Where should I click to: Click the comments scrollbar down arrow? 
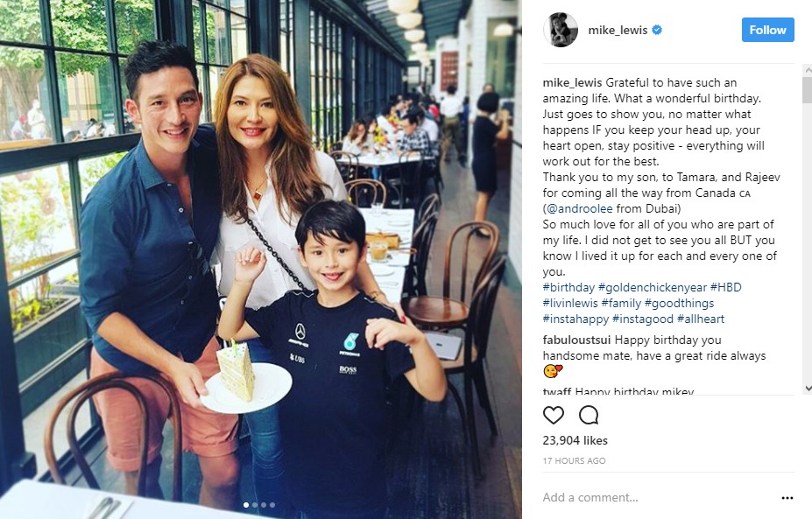click(x=808, y=388)
